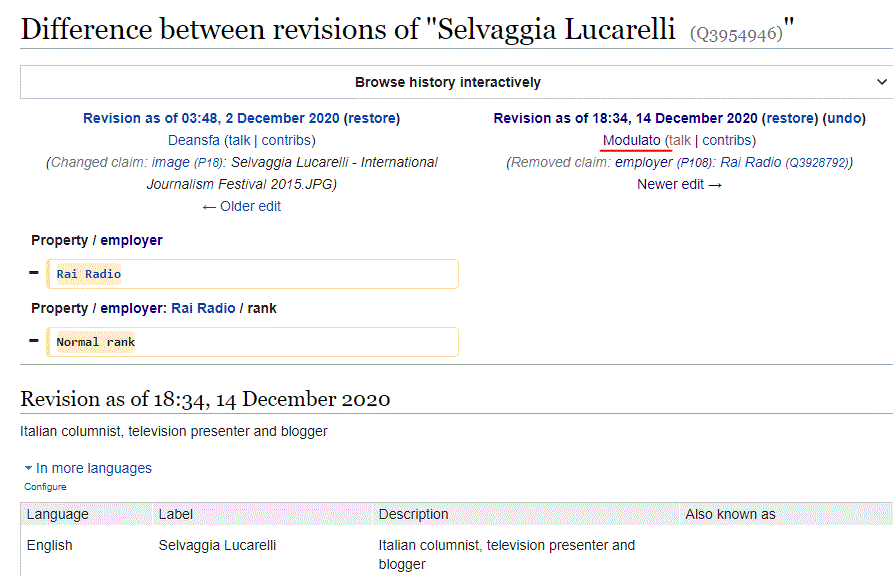Collapse the In more languages triangle

pos(28,468)
